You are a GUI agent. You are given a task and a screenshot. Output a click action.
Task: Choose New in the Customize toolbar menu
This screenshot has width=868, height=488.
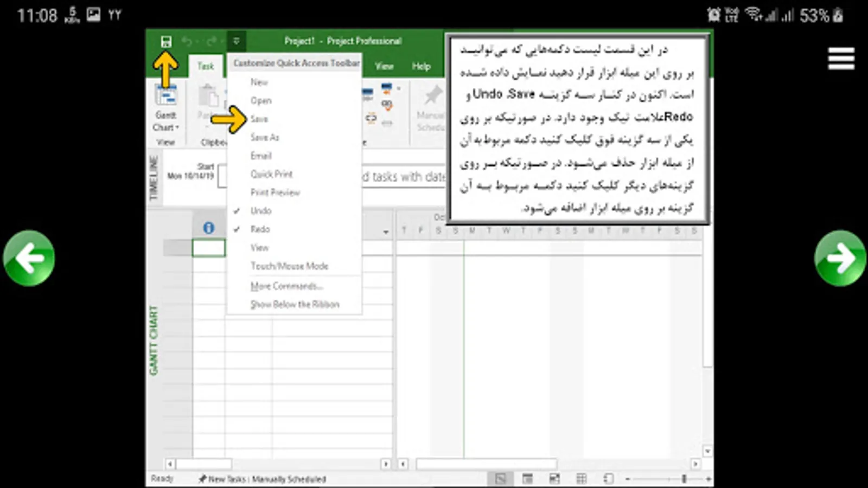coord(259,82)
